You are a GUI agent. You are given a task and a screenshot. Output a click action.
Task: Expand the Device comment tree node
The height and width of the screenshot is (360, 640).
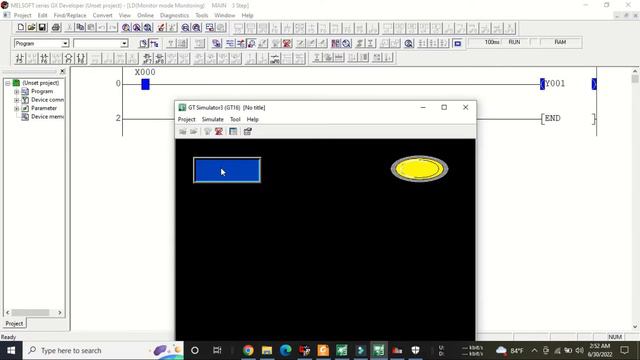(x=17, y=100)
